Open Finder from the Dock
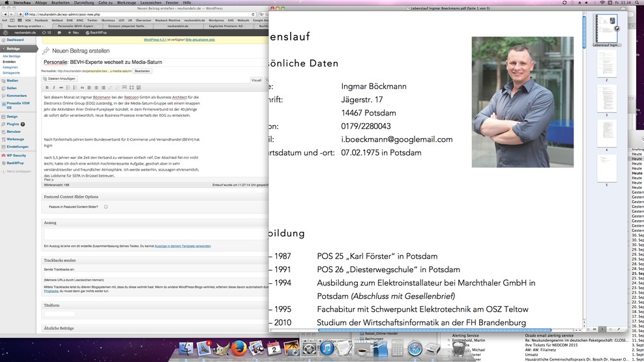 pos(186,349)
